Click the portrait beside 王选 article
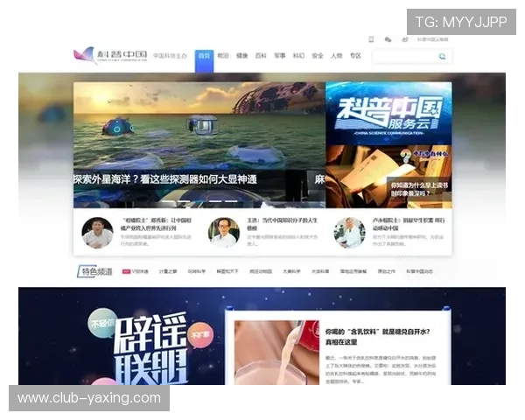The width and height of the screenshot is (525, 420). (x=224, y=233)
